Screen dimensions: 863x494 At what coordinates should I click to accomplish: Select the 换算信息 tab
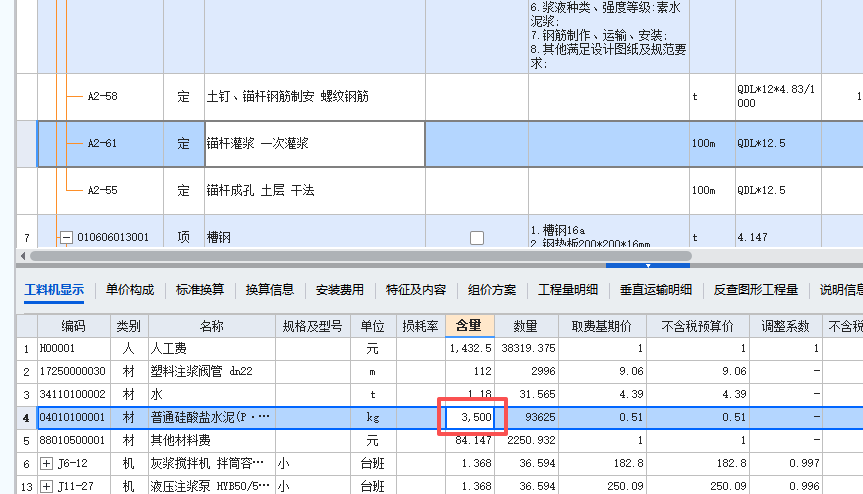click(x=270, y=290)
